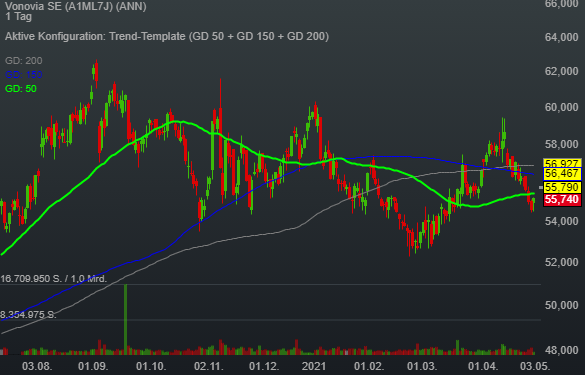Select the 'GD: 150' legend entry
The width and height of the screenshot is (585, 375).
click(x=24, y=75)
